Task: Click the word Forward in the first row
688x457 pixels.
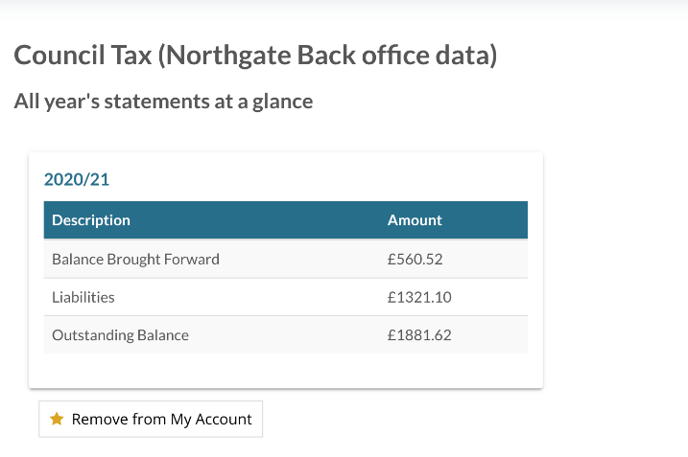Action: [x=191, y=259]
